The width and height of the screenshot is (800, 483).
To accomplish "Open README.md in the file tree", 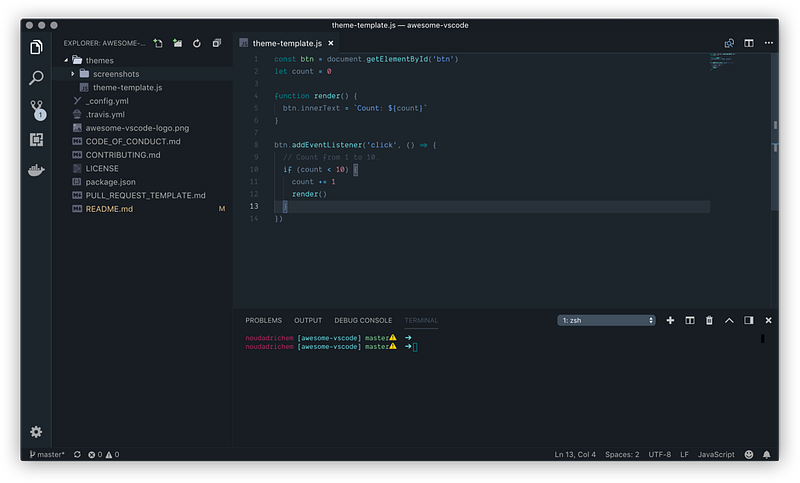I will coord(109,209).
